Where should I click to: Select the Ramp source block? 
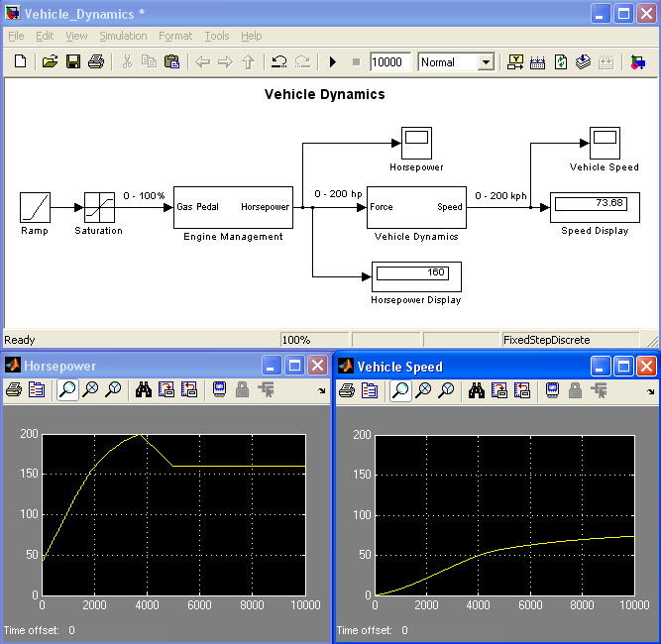(x=35, y=207)
